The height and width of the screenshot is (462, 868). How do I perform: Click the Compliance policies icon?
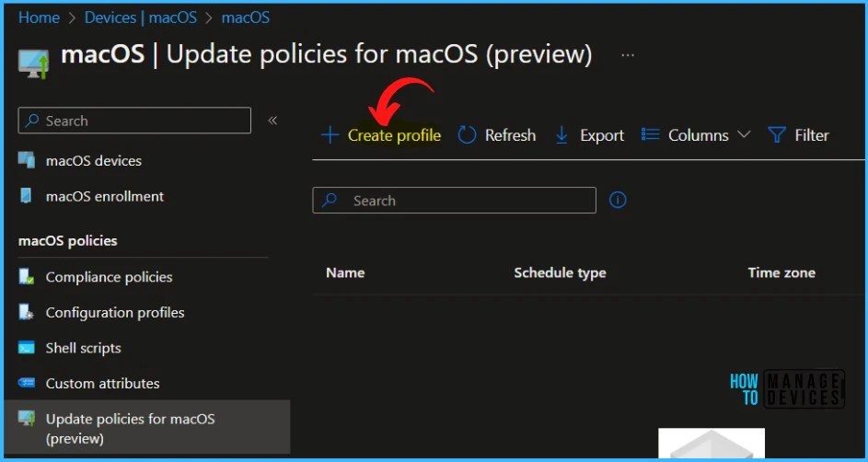pyautogui.click(x=27, y=277)
